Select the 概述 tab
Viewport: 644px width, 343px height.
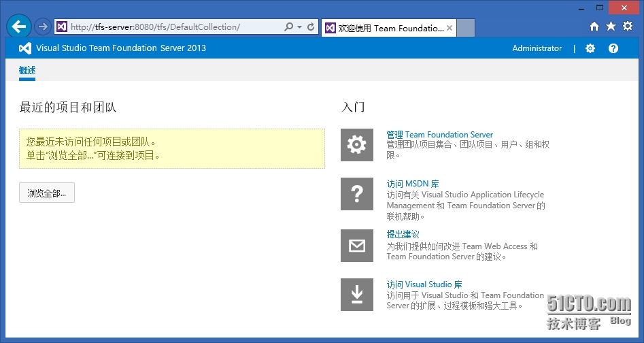27,71
